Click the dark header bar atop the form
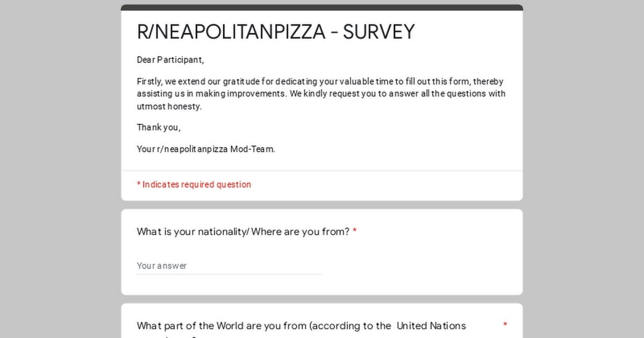The image size is (644, 338). [x=321, y=8]
